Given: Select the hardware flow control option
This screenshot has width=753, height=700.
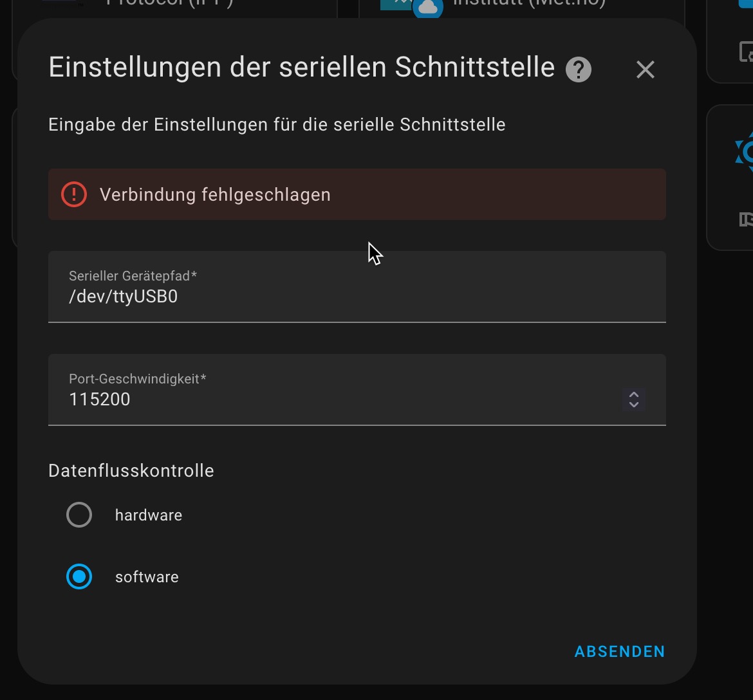Looking at the screenshot, I should coord(79,515).
